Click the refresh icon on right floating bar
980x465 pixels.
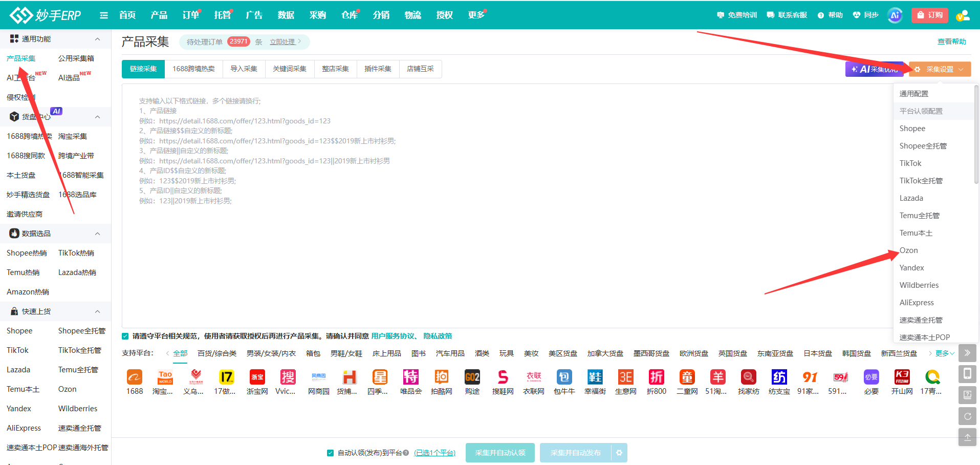click(967, 416)
